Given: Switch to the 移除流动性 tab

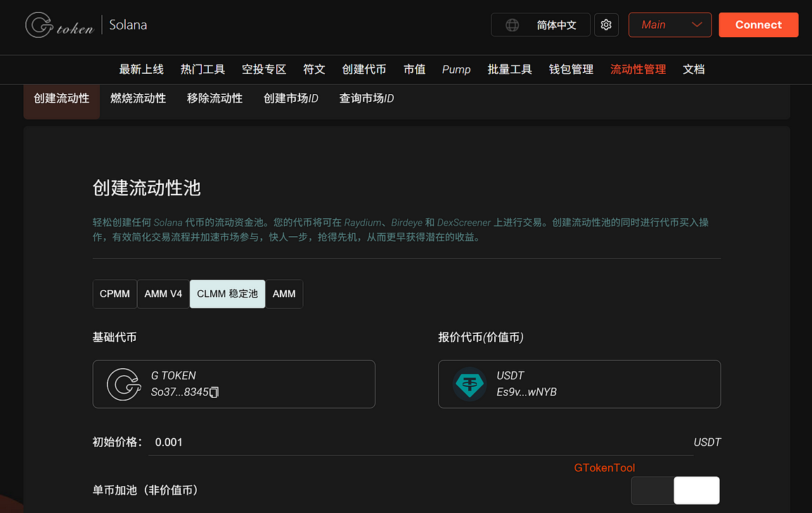Looking at the screenshot, I should (214, 98).
